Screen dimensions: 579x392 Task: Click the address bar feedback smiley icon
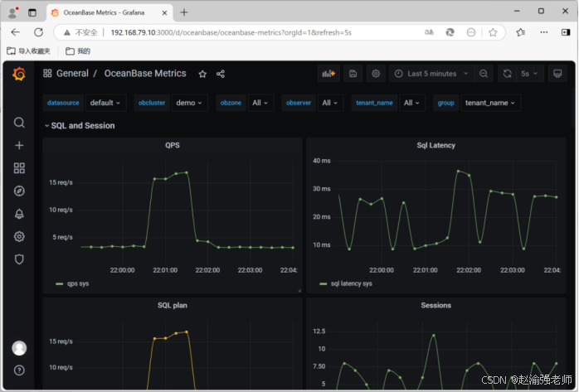tap(471, 32)
